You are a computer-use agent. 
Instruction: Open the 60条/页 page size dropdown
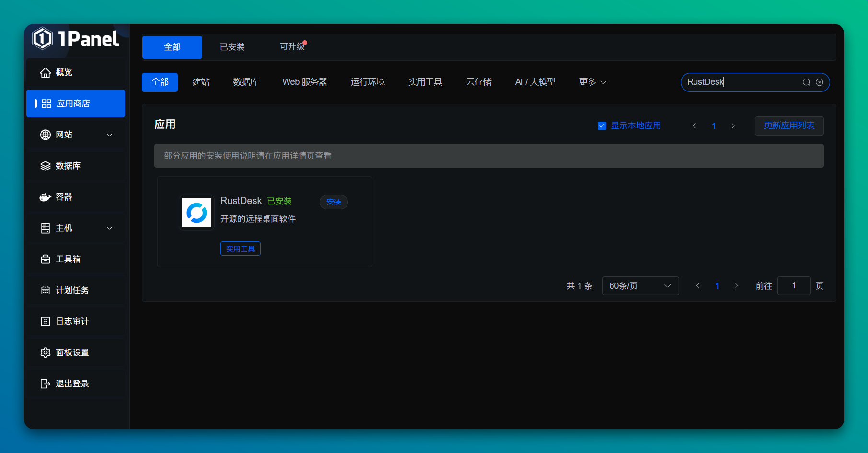point(640,286)
